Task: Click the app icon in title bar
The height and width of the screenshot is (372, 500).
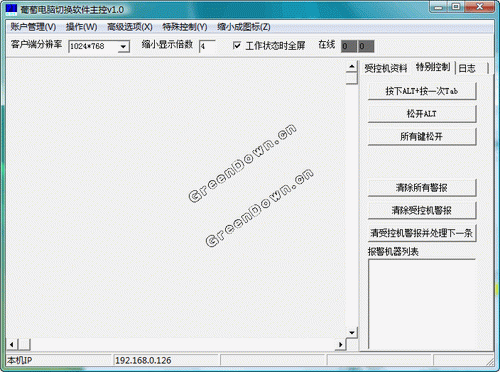Action: [x=11, y=10]
